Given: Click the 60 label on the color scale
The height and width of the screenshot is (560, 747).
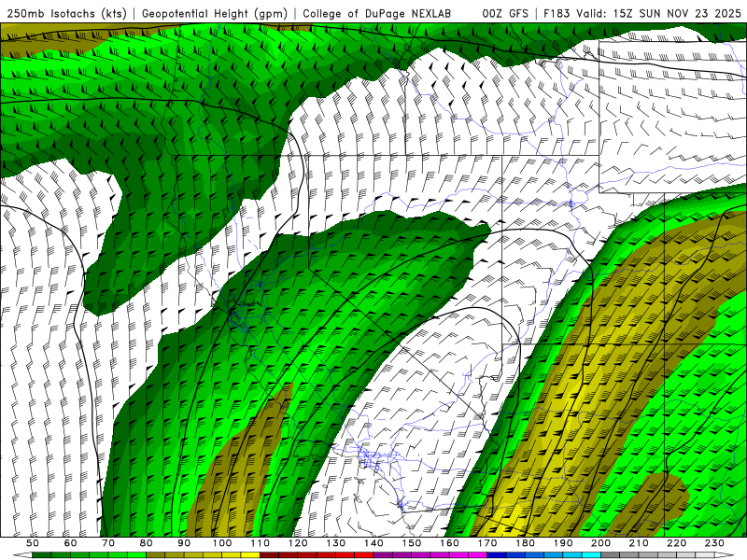Looking at the screenshot, I should point(70,543).
